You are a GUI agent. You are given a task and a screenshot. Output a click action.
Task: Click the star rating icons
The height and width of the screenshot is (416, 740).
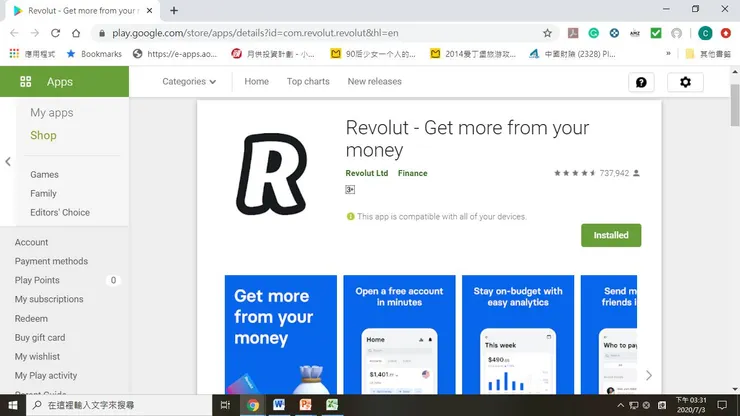(574, 173)
